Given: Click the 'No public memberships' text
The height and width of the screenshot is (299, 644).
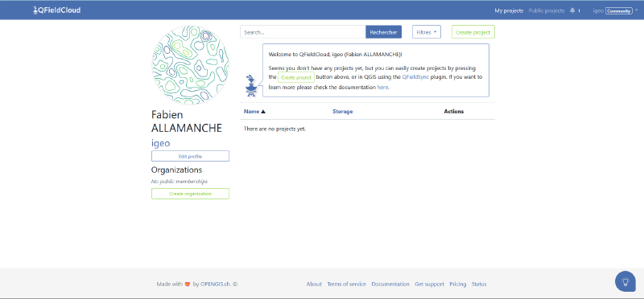Looking at the screenshot, I should (180, 182).
